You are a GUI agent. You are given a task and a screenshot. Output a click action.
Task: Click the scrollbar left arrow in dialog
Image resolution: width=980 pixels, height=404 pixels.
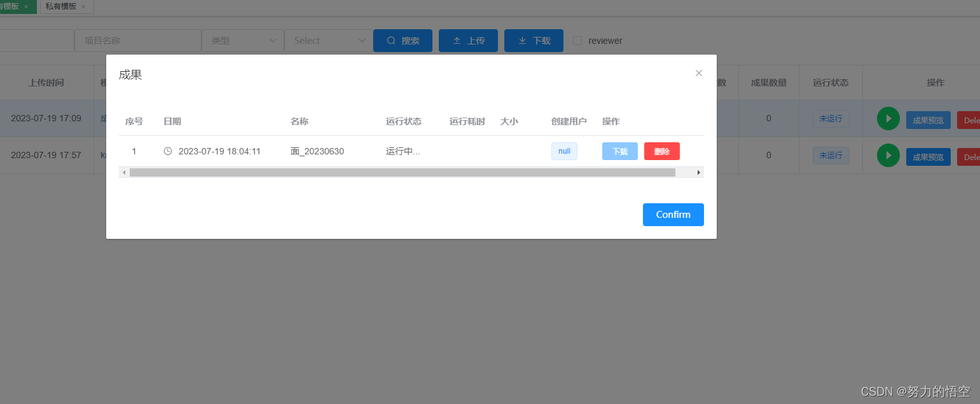[x=124, y=172]
